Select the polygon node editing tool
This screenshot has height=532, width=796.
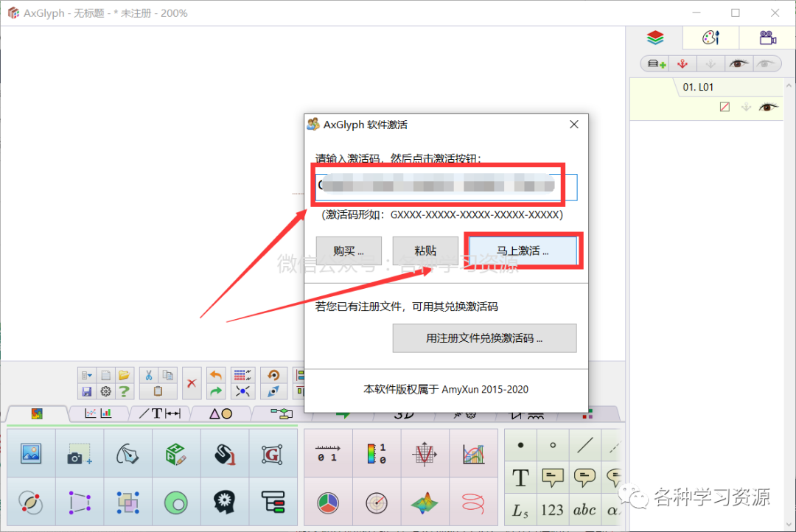coord(80,503)
